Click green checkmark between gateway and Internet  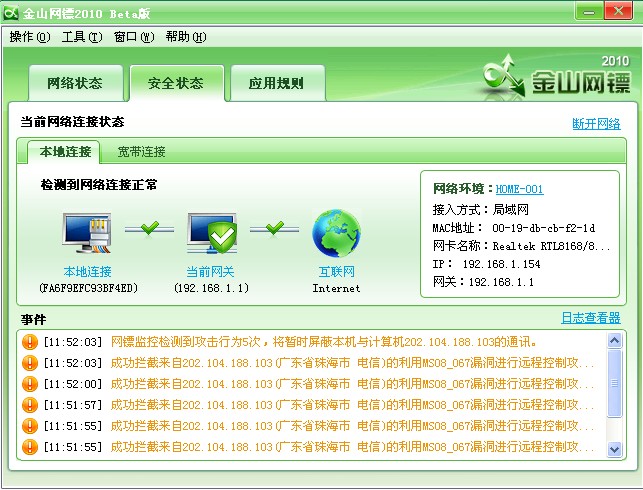click(x=275, y=228)
